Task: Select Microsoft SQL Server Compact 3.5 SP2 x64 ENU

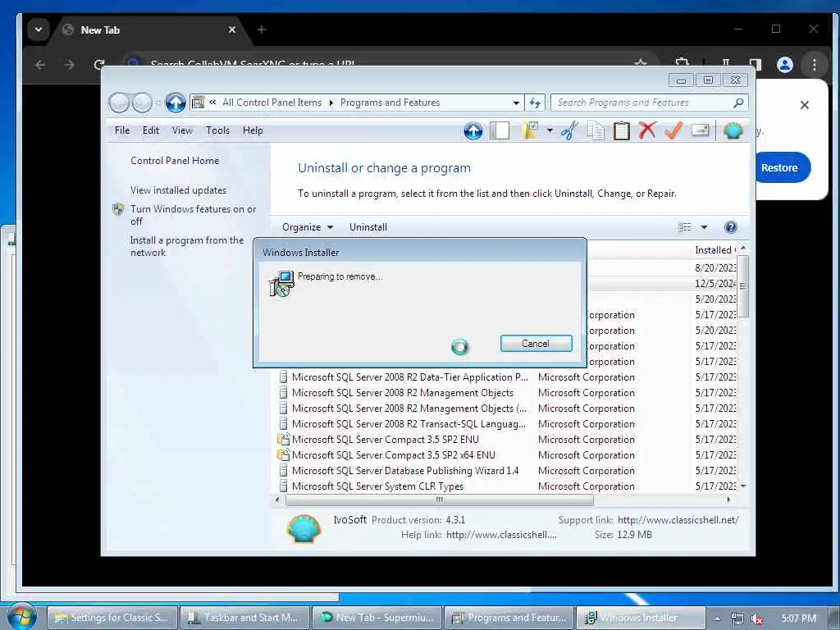Action: (x=507, y=455)
